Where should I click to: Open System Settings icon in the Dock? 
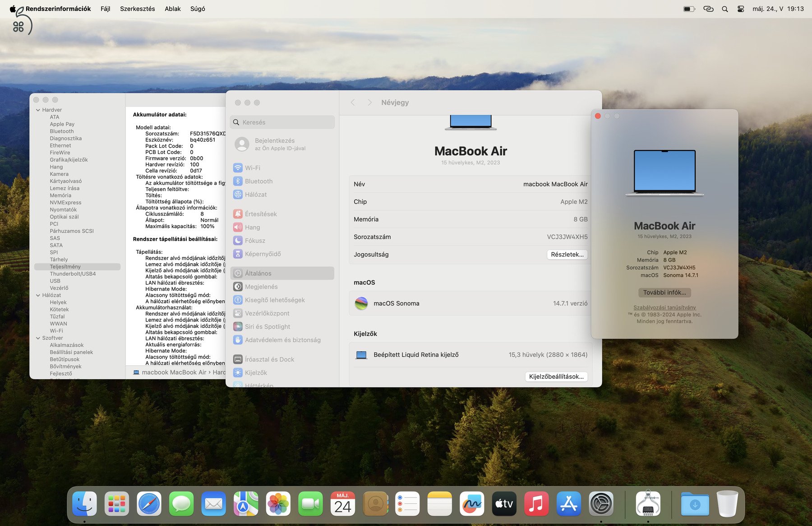601,504
